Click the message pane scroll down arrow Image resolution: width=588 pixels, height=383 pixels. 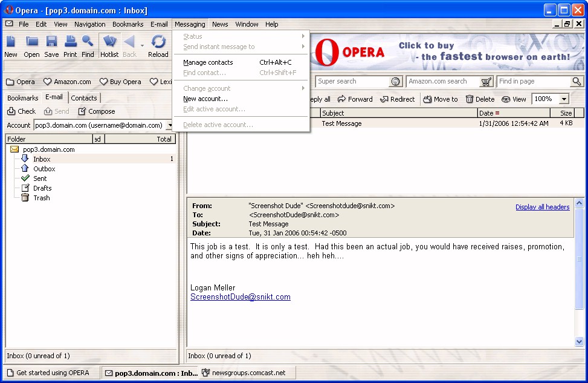point(580,342)
